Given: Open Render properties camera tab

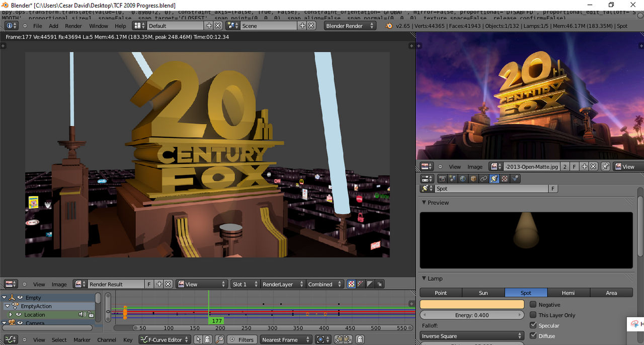Looking at the screenshot, I should [442, 179].
